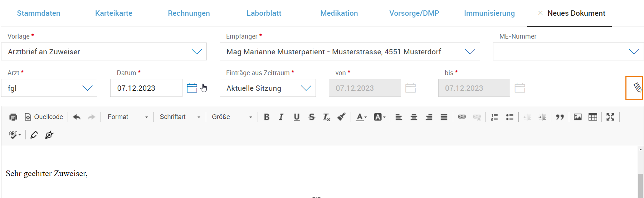
Task: Click the insert link icon
Action: coord(462,117)
